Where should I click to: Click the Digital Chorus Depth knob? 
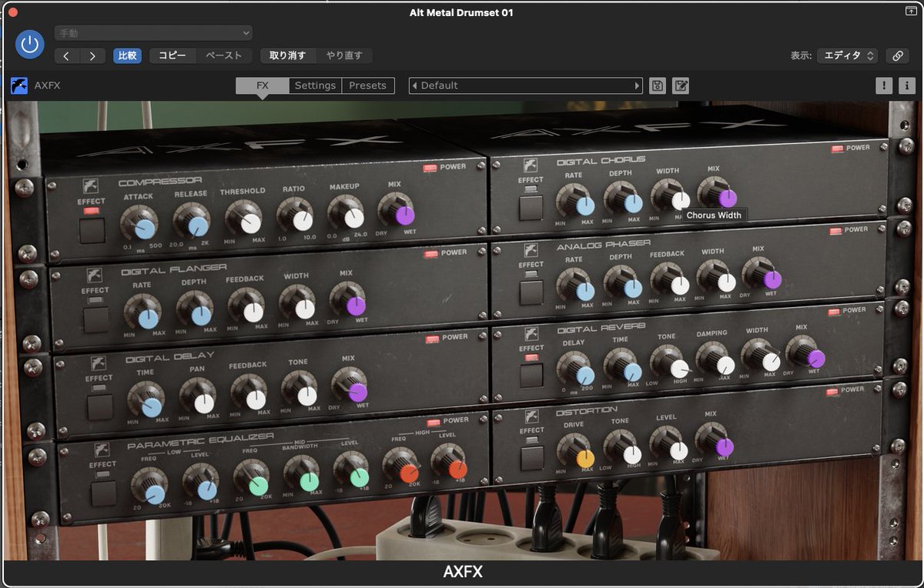[x=624, y=198]
